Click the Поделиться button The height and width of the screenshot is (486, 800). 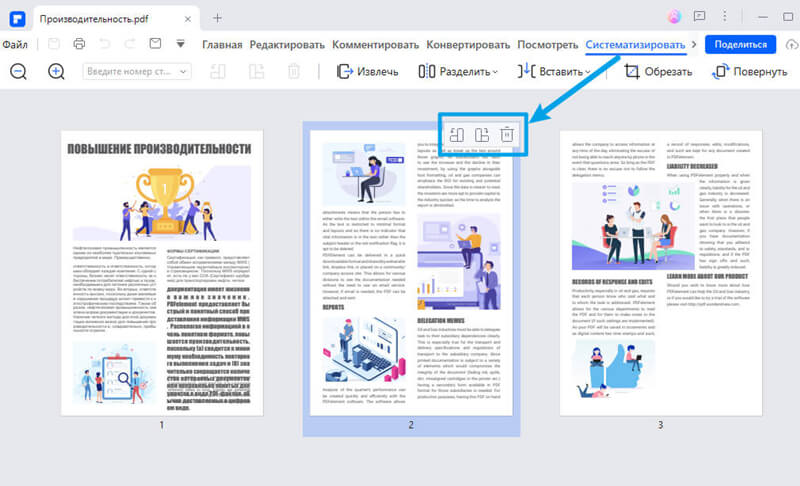click(740, 44)
